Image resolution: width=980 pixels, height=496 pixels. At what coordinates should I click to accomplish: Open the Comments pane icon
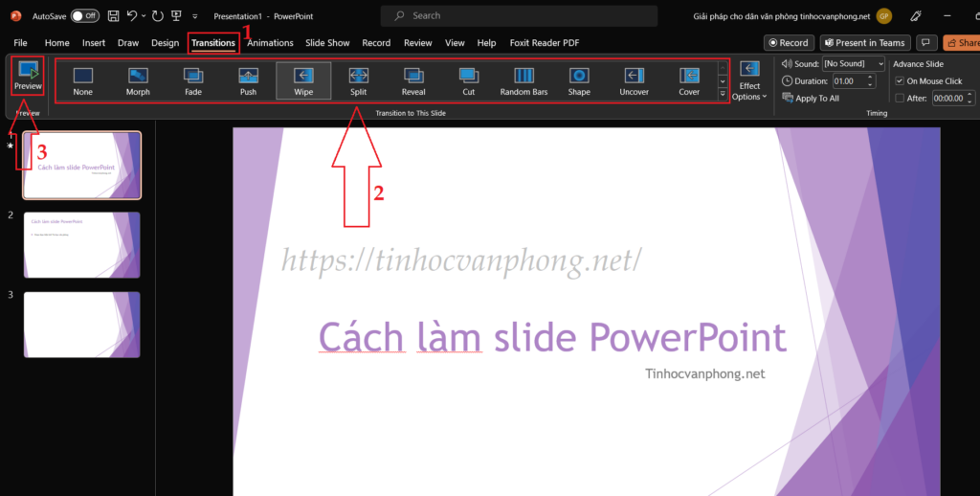[x=925, y=42]
